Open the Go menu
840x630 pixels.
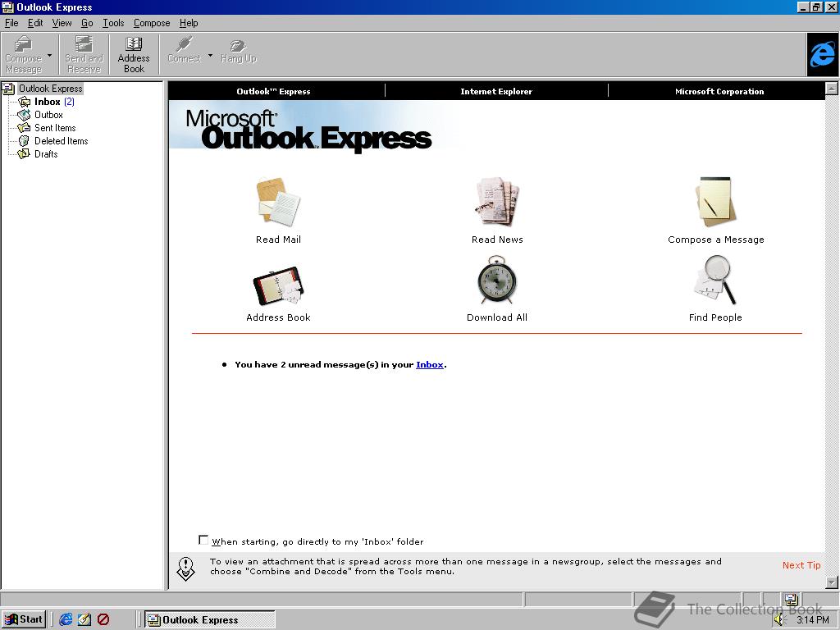[87, 23]
